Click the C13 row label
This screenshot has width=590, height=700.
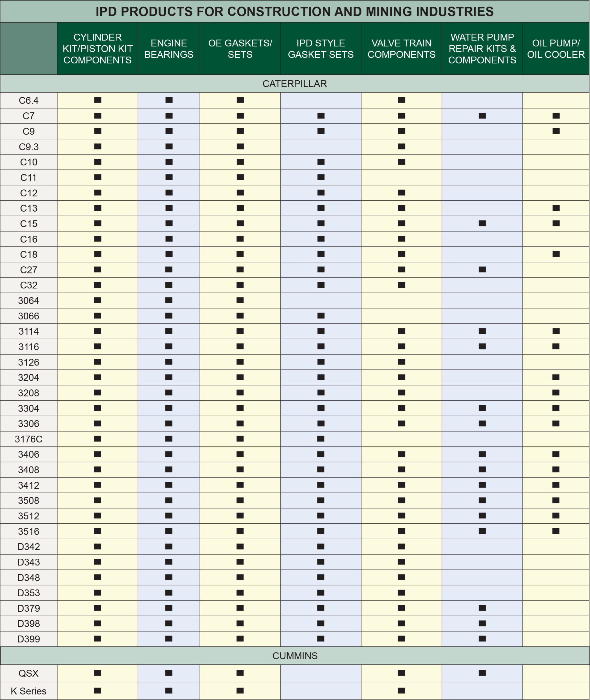point(29,208)
